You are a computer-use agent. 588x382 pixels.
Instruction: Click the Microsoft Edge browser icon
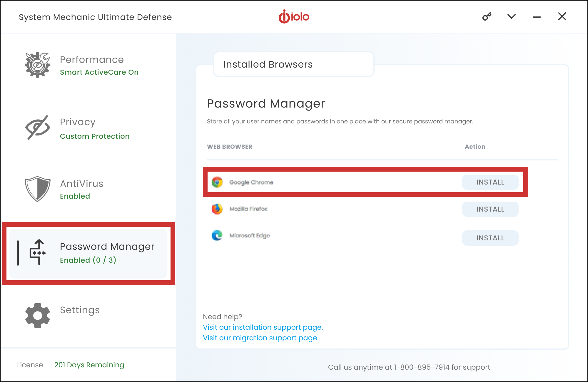(x=217, y=235)
